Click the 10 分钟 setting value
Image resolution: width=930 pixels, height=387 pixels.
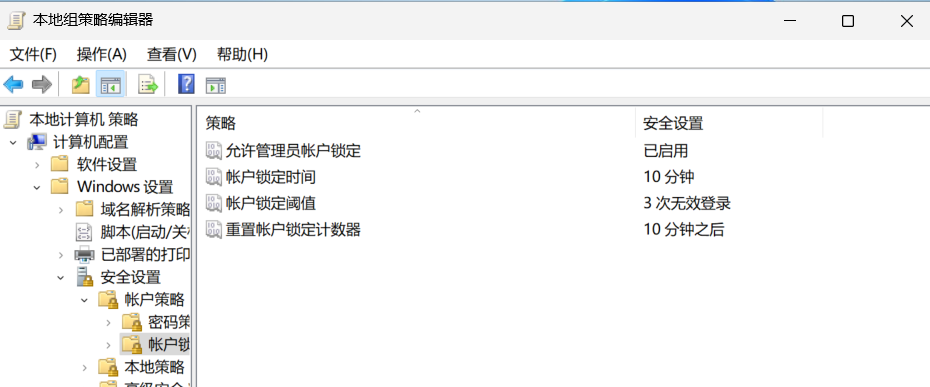tap(668, 177)
